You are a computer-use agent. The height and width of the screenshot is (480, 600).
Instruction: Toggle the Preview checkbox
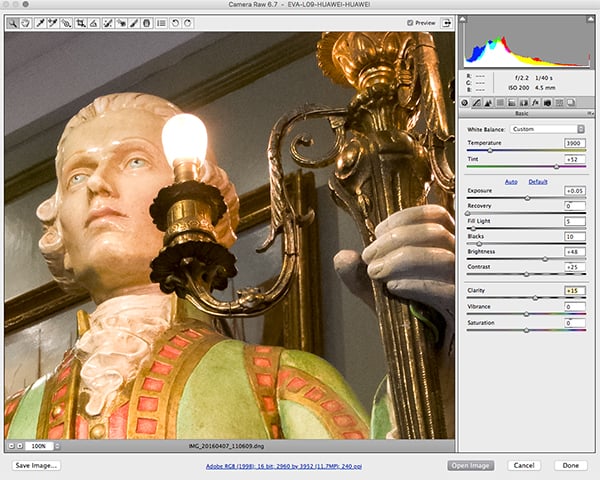click(x=411, y=22)
